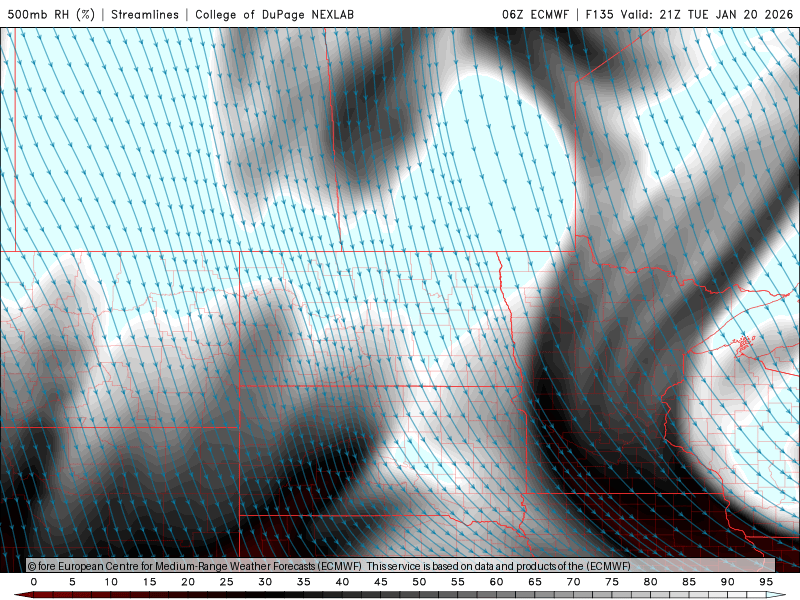Click "Valid: 21Z TUE JAN 20 2026" text
This screenshot has height=600, width=800.
707,14
